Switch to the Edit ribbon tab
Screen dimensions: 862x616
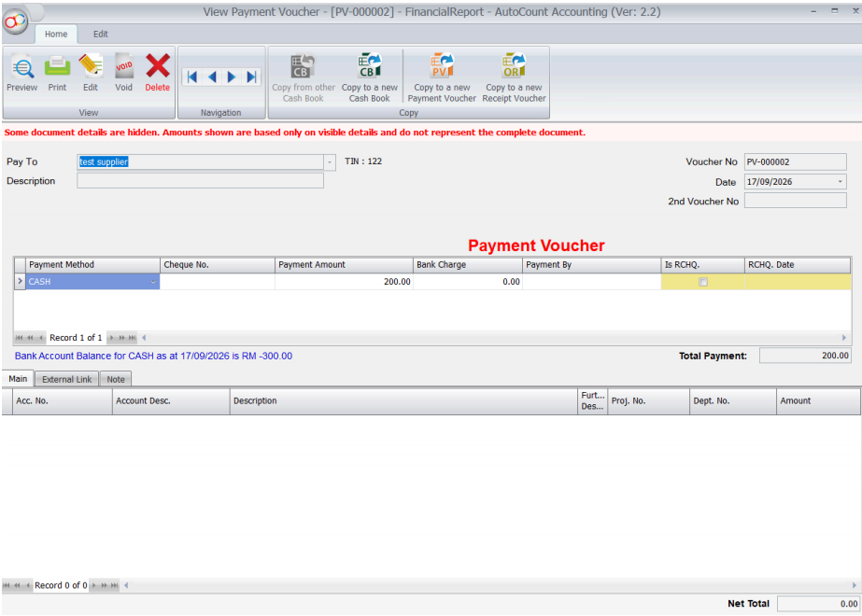101,35
